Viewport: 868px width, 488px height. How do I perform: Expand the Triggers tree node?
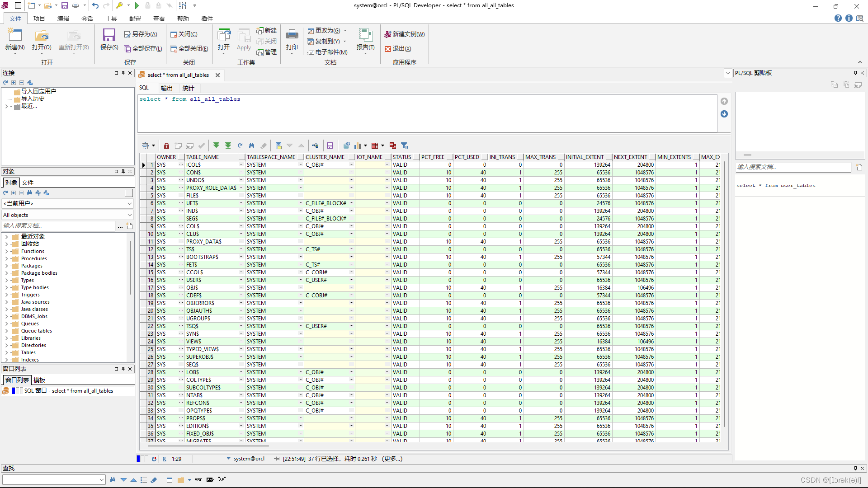pos(6,295)
